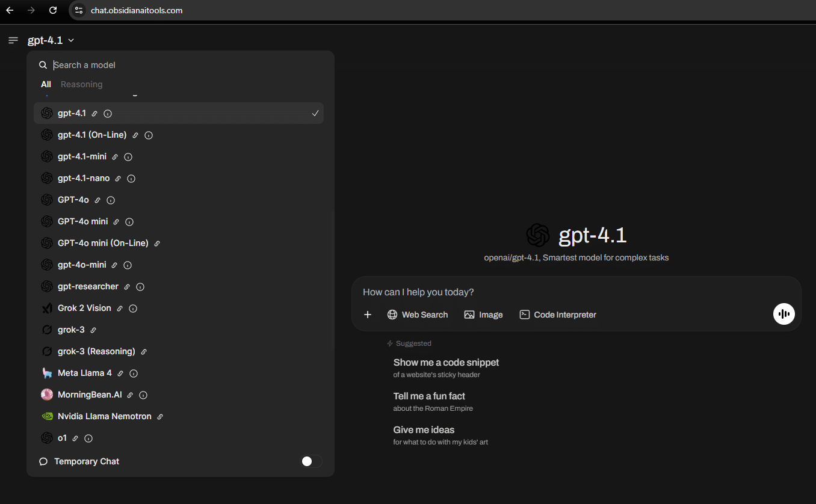Choose the o1 model
Viewport: 816px width, 504px height.
click(179, 438)
